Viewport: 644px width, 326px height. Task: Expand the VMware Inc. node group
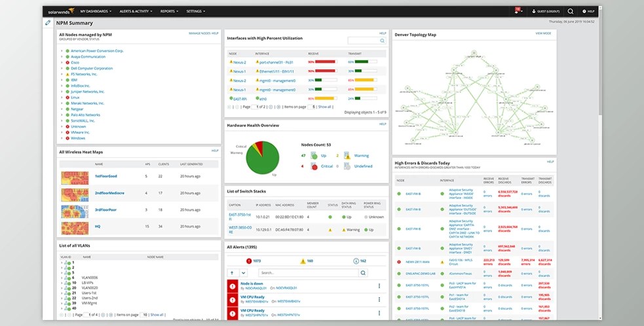62,132
